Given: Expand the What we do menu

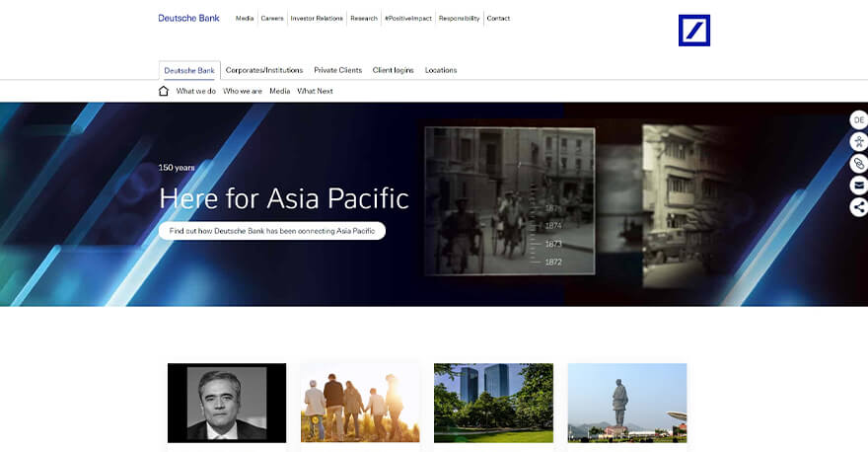Looking at the screenshot, I should [x=195, y=91].
